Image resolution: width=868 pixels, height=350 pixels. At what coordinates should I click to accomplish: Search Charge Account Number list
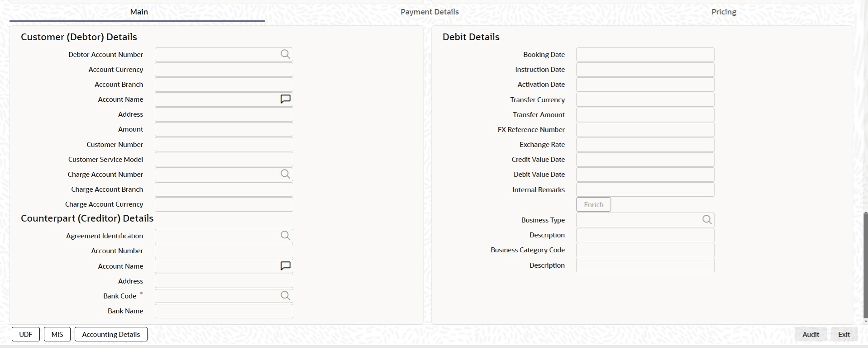285,174
